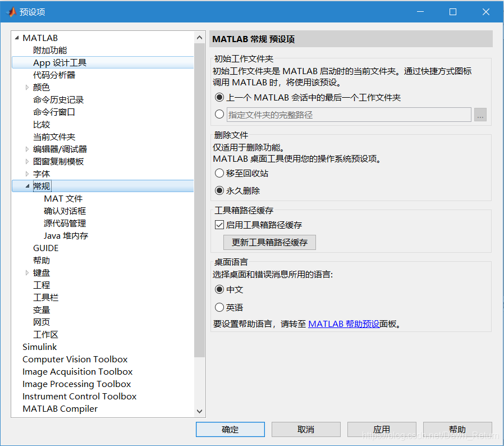This screenshot has width=504, height=446.
Task: Select 字体 tree item label
Action: (42, 174)
